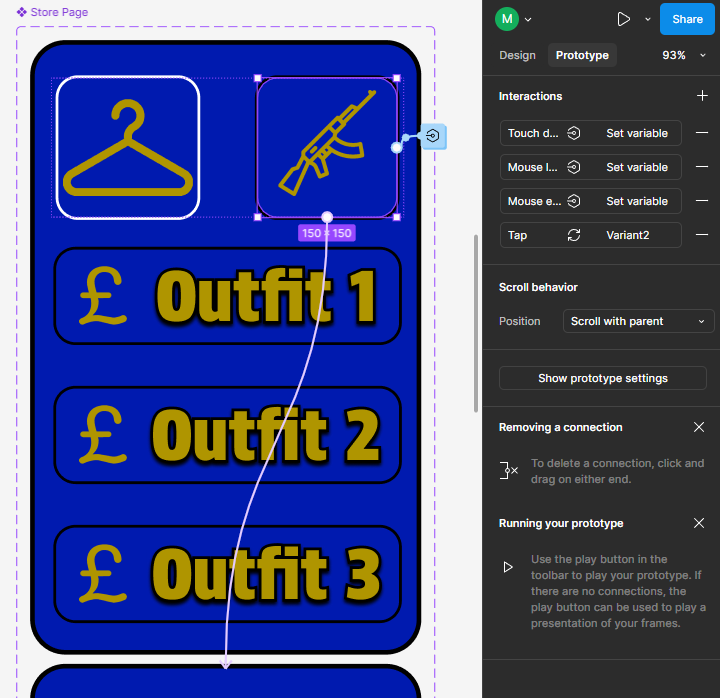Select the Outfit 2 button on canvas
The image size is (720, 698).
tap(227, 434)
